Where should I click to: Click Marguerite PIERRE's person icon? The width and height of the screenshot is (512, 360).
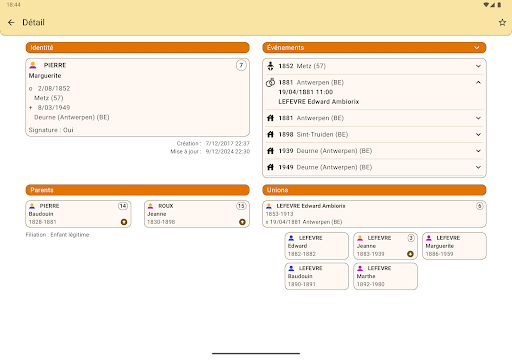pyautogui.click(x=33, y=65)
